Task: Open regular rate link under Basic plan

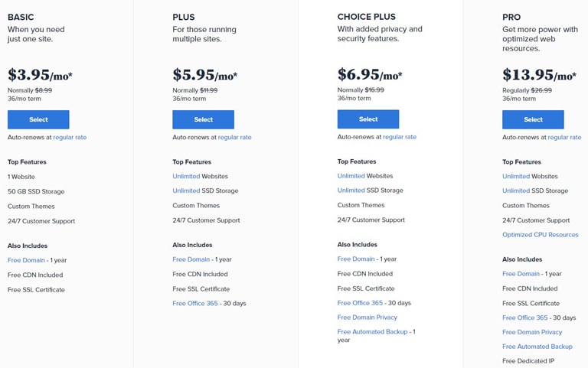Action: (x=70, y=137)
